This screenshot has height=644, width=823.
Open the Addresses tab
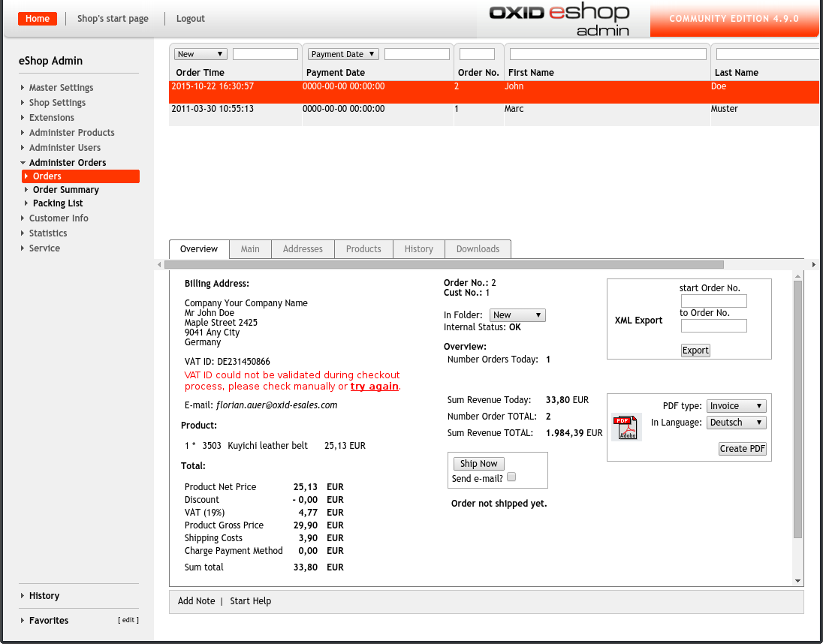click(x=303, y=249)
